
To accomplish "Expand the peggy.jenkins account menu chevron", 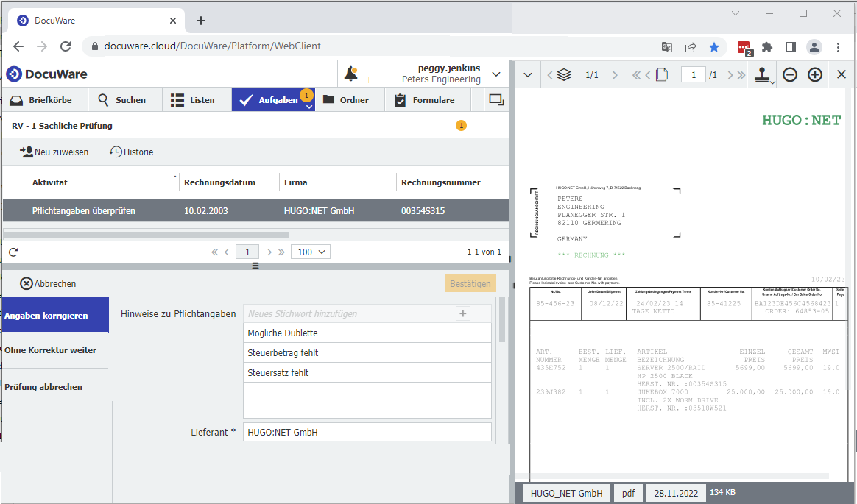I will 495,74.
